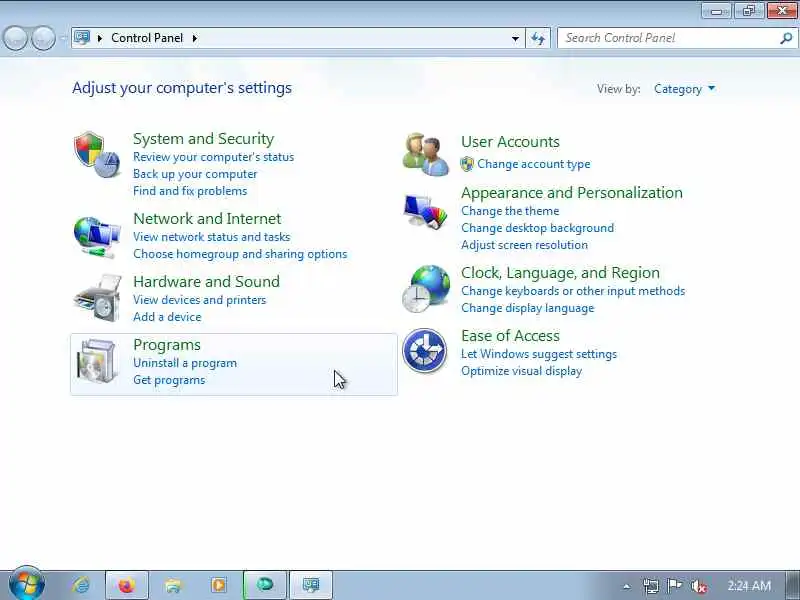Open System and Security heading
Image resolution: width=800 pixels, height=600 pixels.
(204, 139)
